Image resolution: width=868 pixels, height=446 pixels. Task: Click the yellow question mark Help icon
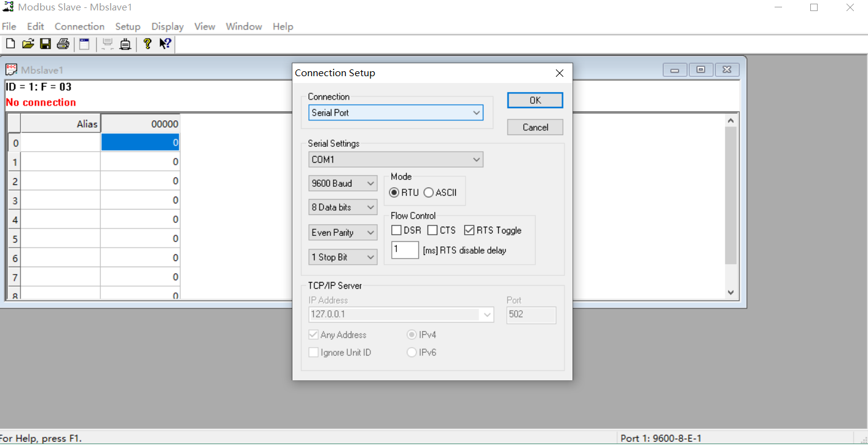click(147, 44)
